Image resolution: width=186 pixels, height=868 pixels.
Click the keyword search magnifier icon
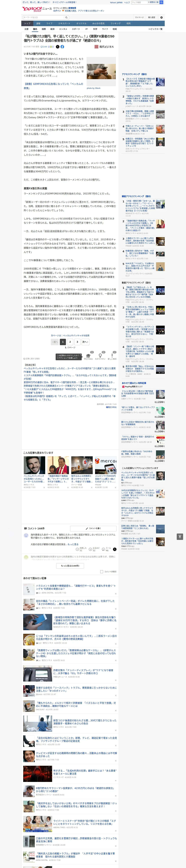[66, 18]
